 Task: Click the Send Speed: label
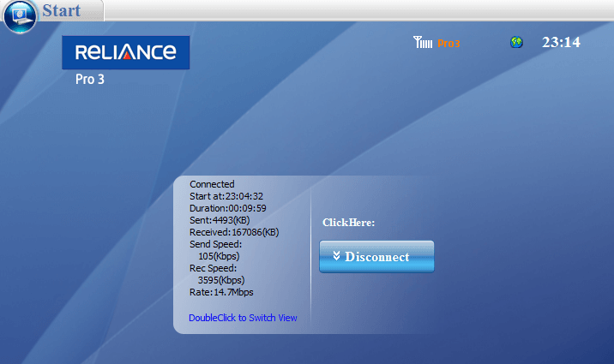pos(216,244)
